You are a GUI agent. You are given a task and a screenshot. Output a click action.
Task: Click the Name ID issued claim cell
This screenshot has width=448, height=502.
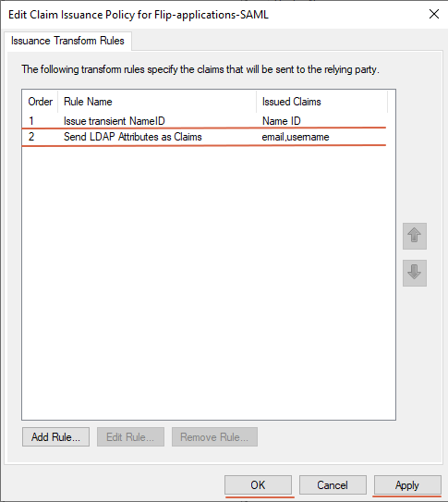pos(282,121)
